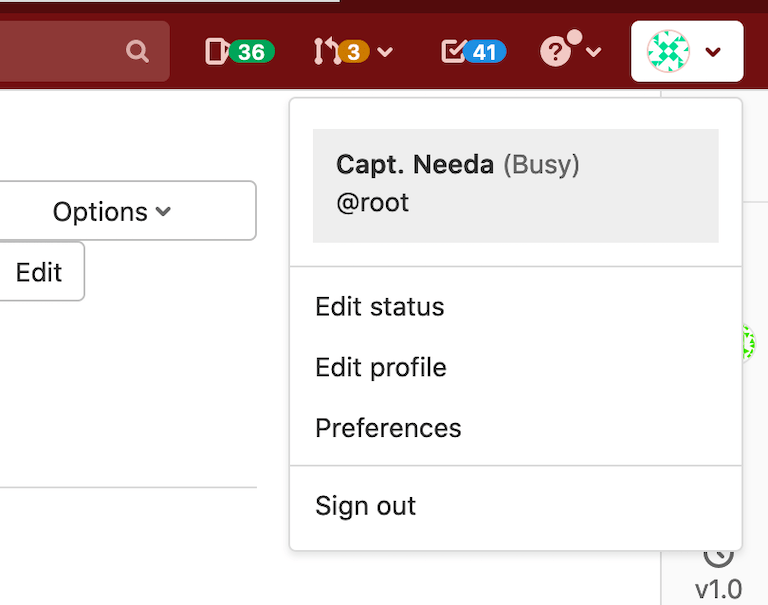Click the Edit button below Options
The width and height of the screenshot is (768, 605).
40,272
